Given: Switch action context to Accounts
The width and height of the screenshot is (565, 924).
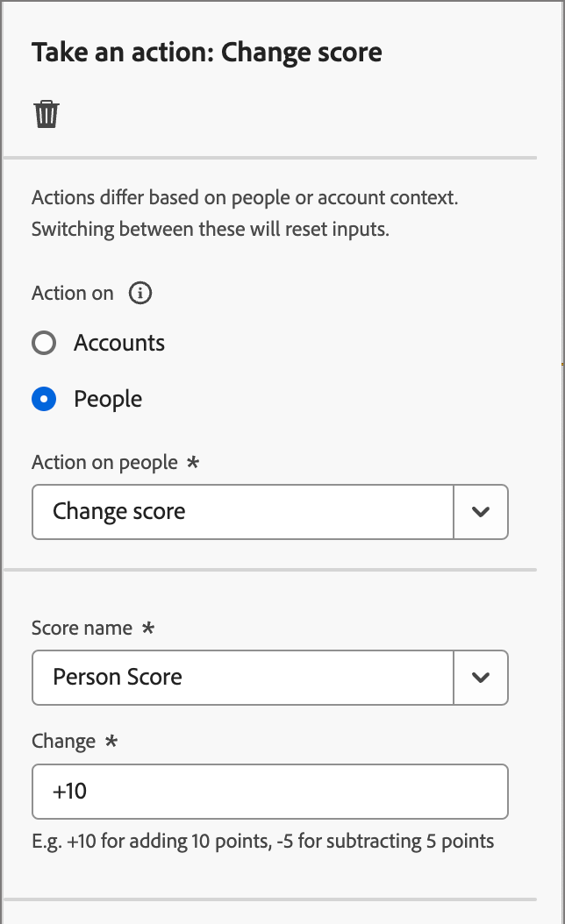Looking at the screenshot, I should [44, 343].
